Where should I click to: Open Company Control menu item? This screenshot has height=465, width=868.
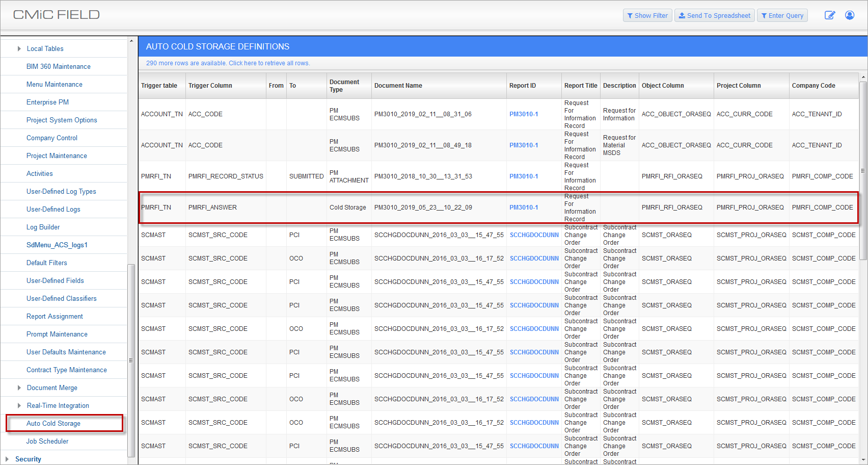click(52, 138)
